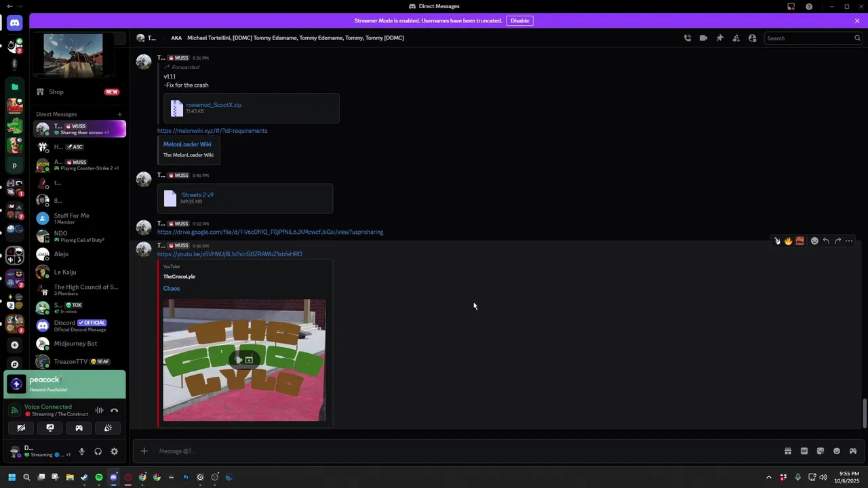Image resolution: width=868 pixels, height=488 pixels.
Task: Open TheCrocoLyle channel link
Action: pyautogui.click(x=179, y=277)
